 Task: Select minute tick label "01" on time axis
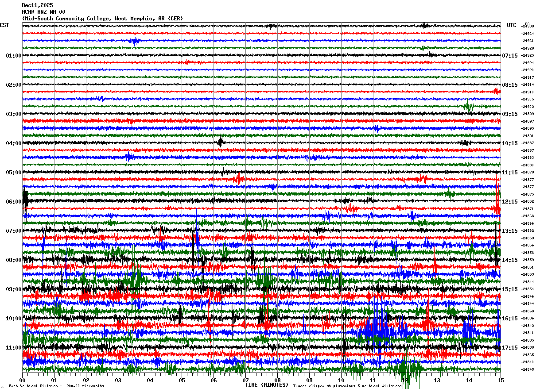tap(54, 380)
